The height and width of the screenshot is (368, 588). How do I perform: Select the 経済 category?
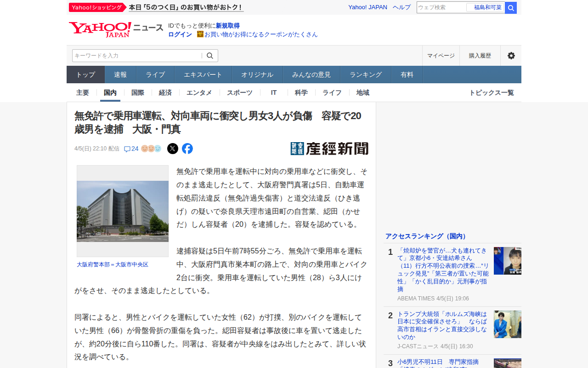tap(165, 92)
